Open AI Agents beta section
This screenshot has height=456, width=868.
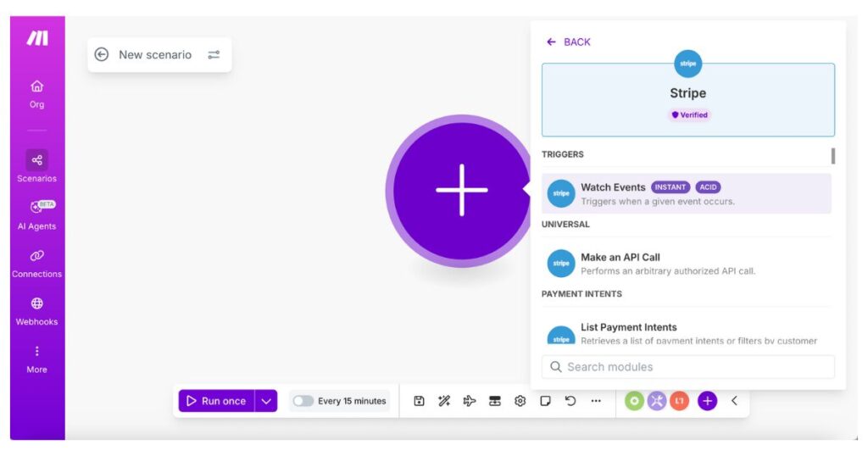(36, 214)
